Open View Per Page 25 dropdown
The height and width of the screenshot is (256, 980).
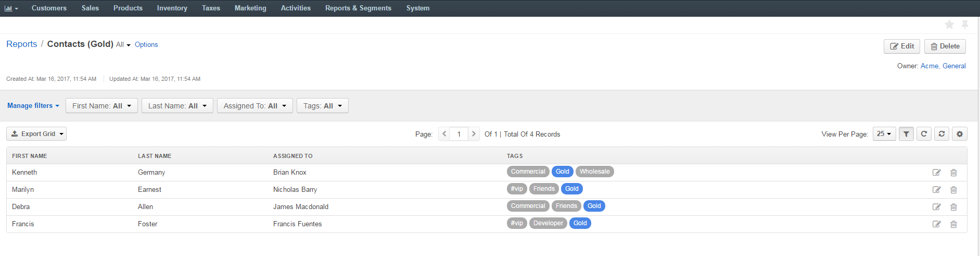point(884,134)
